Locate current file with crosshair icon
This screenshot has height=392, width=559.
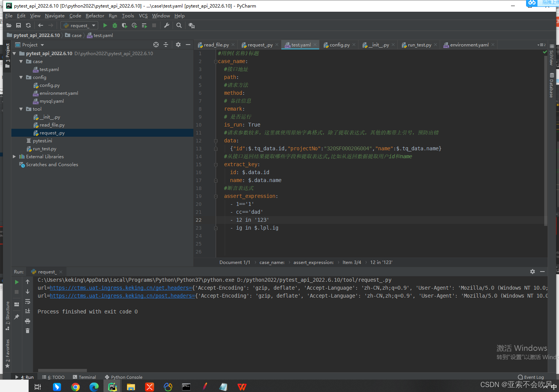[156, 45]
